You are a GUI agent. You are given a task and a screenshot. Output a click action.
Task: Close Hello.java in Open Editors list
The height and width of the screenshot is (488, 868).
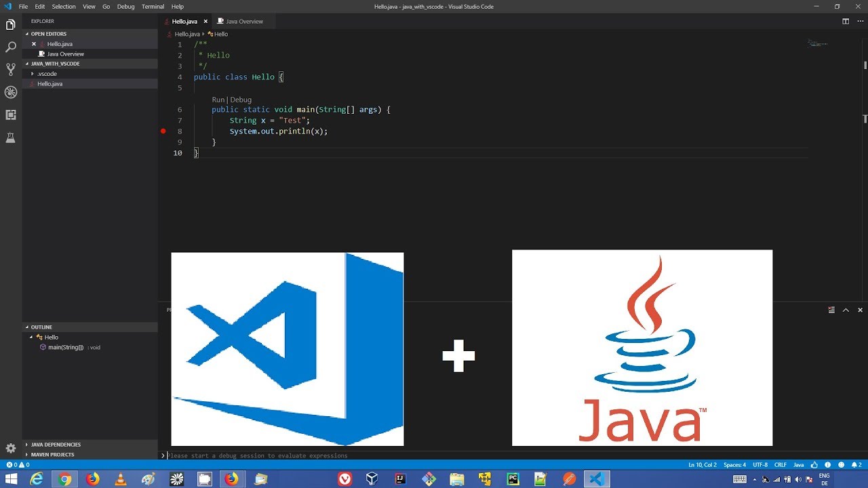pos(34,44)
